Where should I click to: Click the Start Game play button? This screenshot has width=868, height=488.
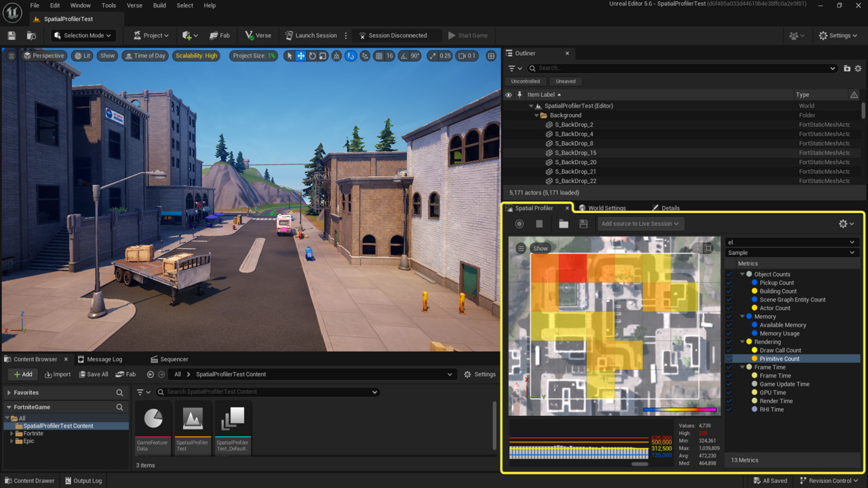pos(468,35)
